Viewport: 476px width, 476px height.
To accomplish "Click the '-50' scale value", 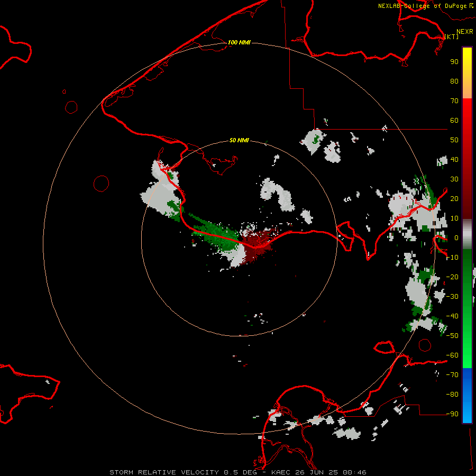I will (452, 336).
